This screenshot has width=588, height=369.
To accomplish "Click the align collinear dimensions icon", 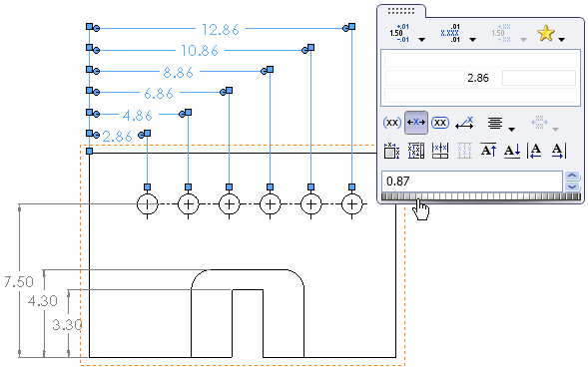I will click(440, 151).
